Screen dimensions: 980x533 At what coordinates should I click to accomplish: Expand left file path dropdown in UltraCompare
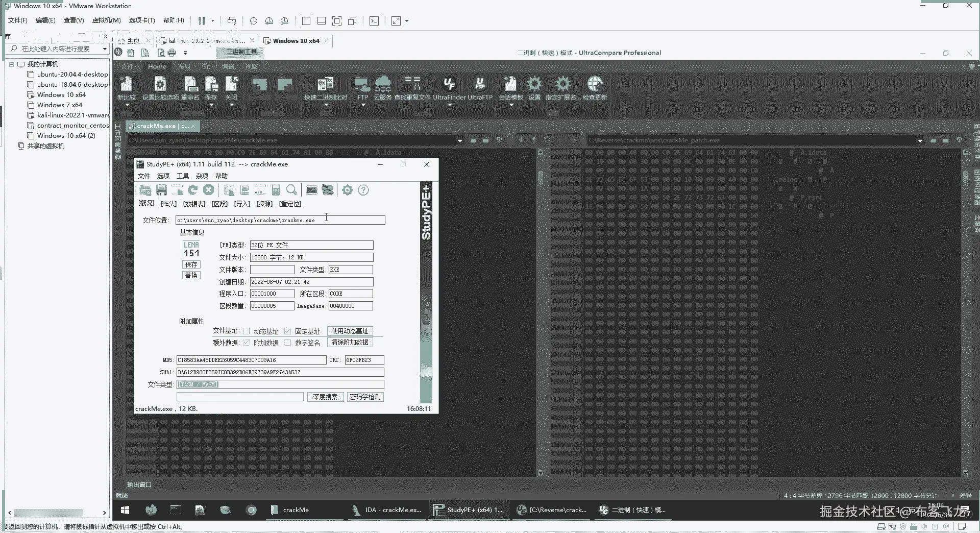(x=460, y=140)
